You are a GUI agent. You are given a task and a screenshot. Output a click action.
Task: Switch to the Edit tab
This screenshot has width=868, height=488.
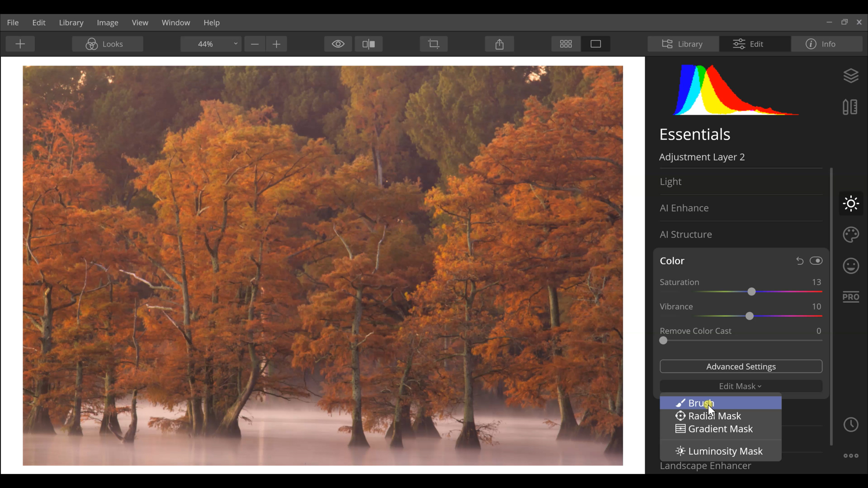click(755, 44)
